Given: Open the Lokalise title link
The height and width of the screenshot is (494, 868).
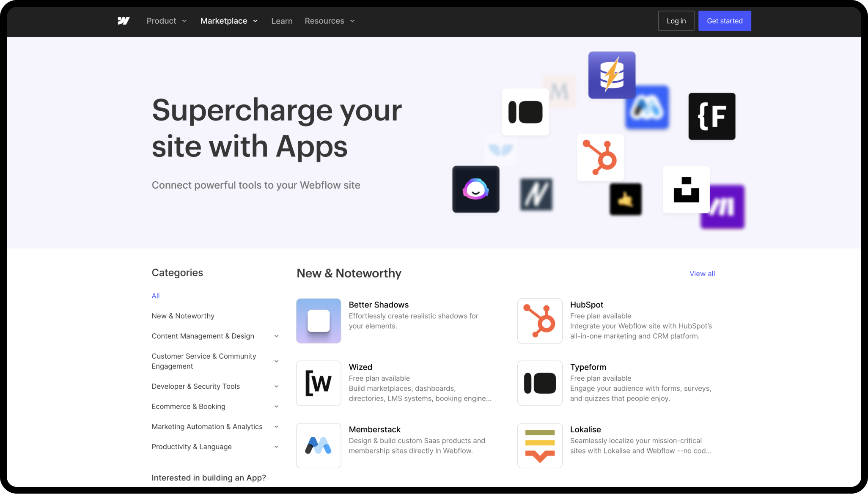Looking at the screenshot, I should [x=585, y=429].
